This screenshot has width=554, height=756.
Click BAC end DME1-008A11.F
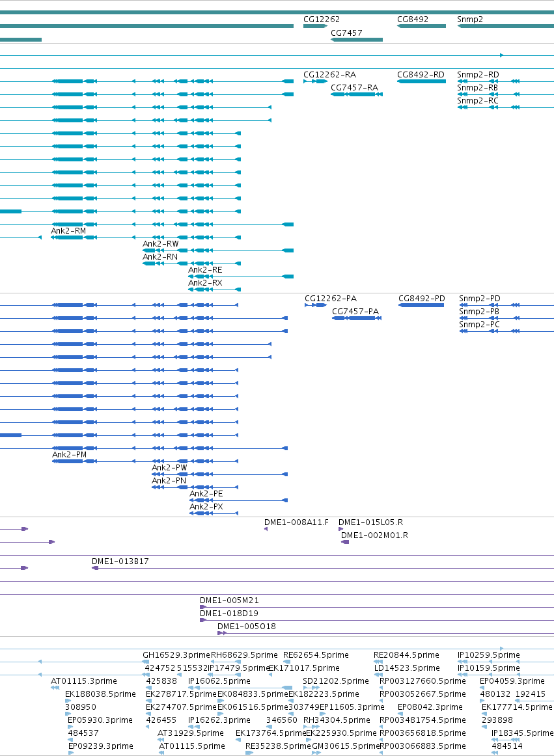click(x=266, y=529)
